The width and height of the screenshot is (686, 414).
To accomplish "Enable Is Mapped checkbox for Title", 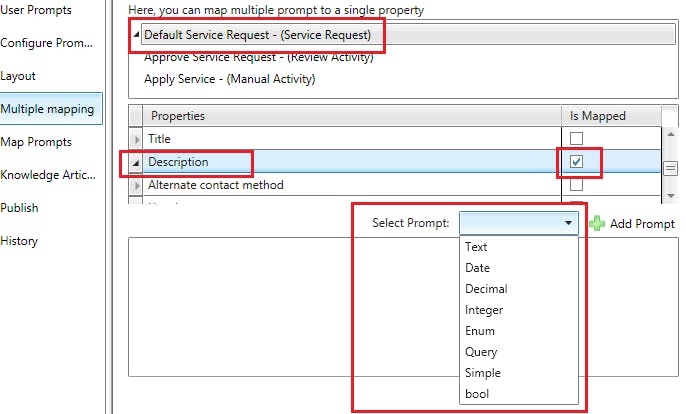I will tap(575, 139).
